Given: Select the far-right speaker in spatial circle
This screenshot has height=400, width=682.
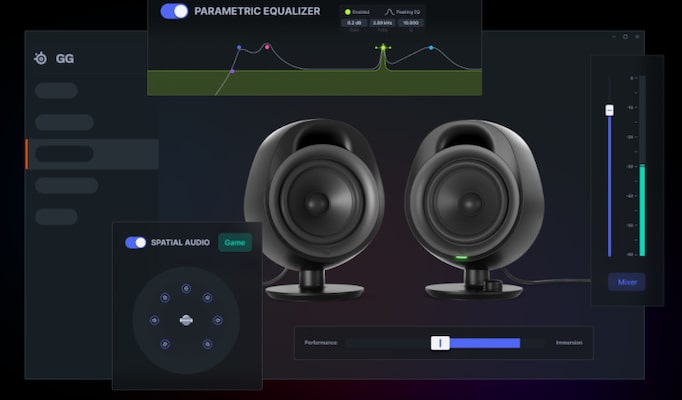Looking at the screenshot, I should point(218,320).
